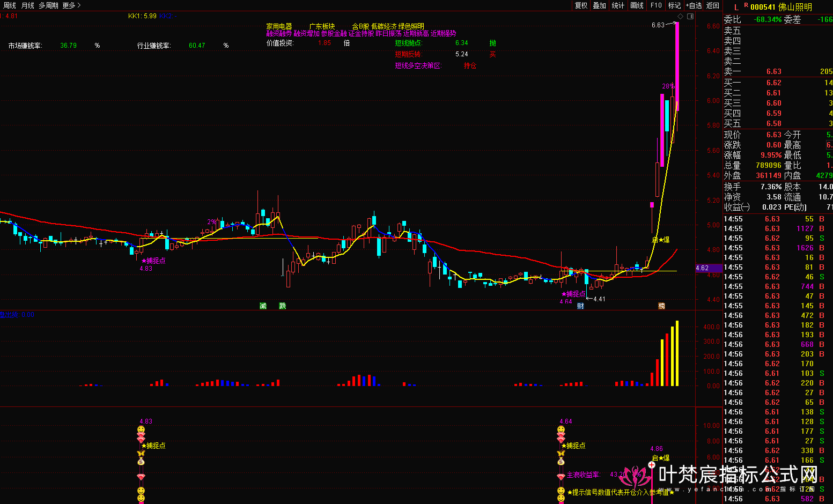The width and height of the screenshot is (833, 504).
Task: Expand the 更多 period options
Action: [71, 5]
